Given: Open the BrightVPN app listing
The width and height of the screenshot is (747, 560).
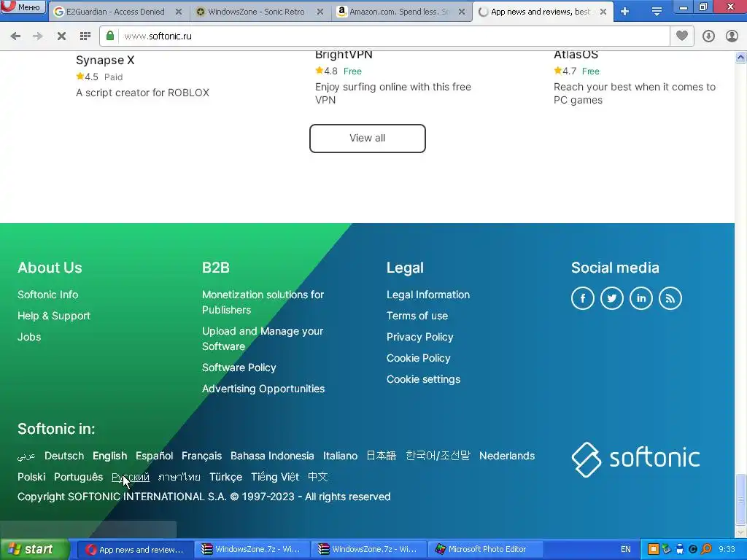Looking at the screenshot, I should coord(344,55).
